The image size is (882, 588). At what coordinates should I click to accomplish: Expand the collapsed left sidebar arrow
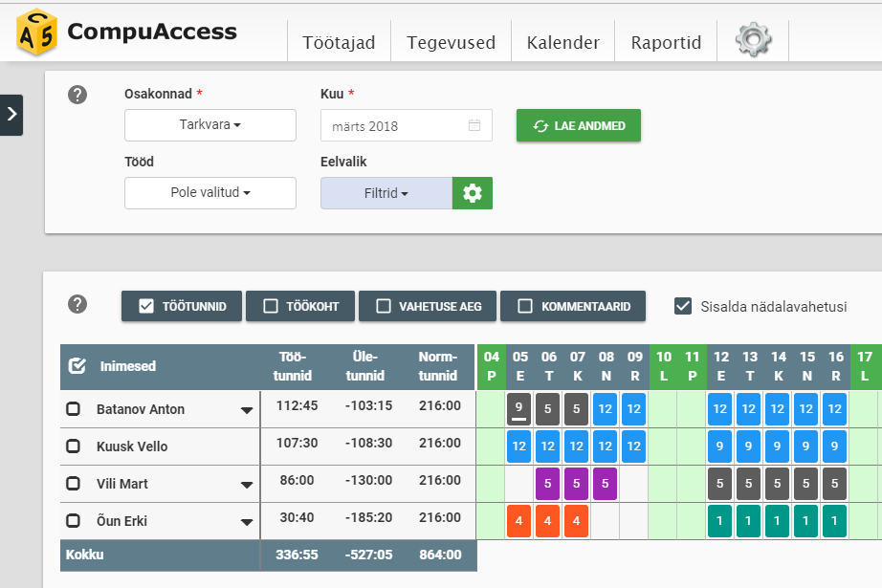click(11, 114)
